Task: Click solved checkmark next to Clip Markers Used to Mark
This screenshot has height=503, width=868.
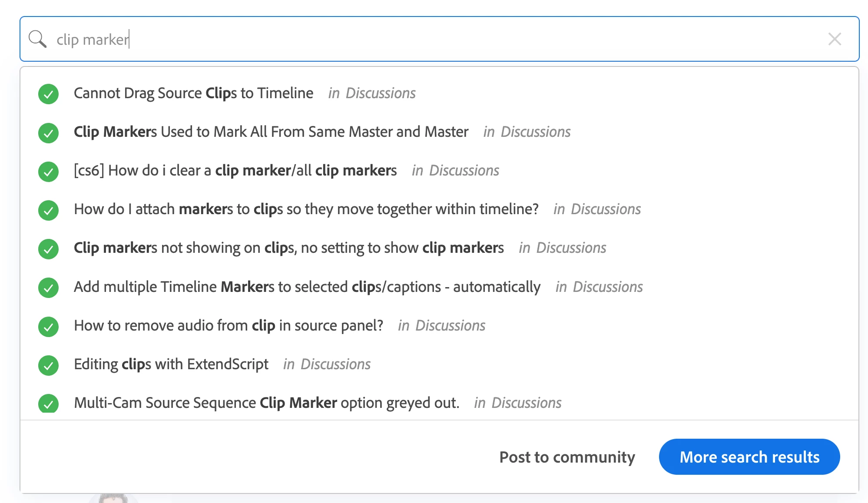Action: (x=48, y=132)
